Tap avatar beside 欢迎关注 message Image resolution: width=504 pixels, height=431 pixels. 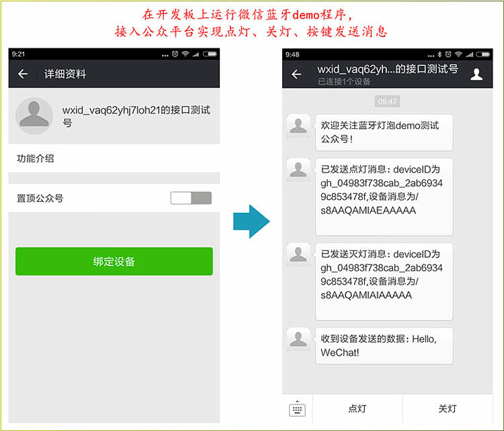(298, 126)
